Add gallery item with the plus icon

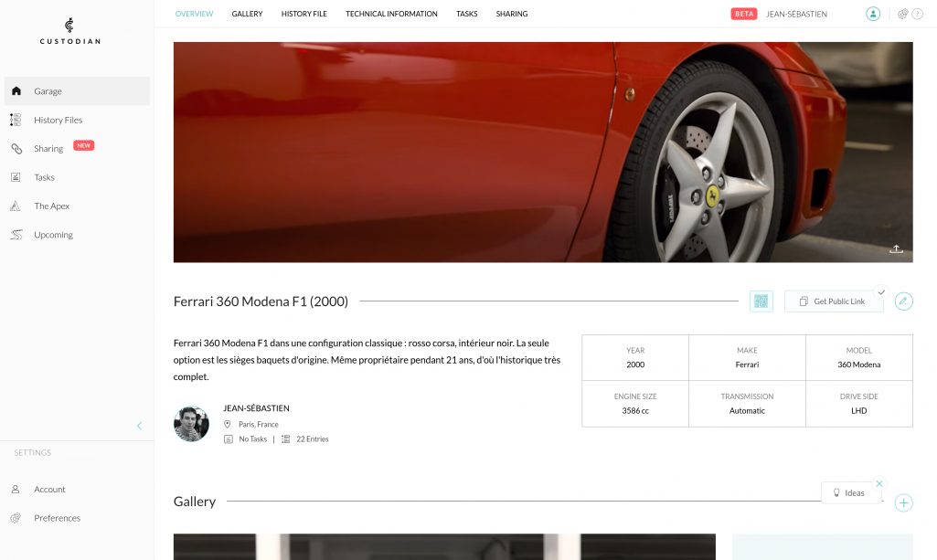pyautogui.click(x=903, y=503)
